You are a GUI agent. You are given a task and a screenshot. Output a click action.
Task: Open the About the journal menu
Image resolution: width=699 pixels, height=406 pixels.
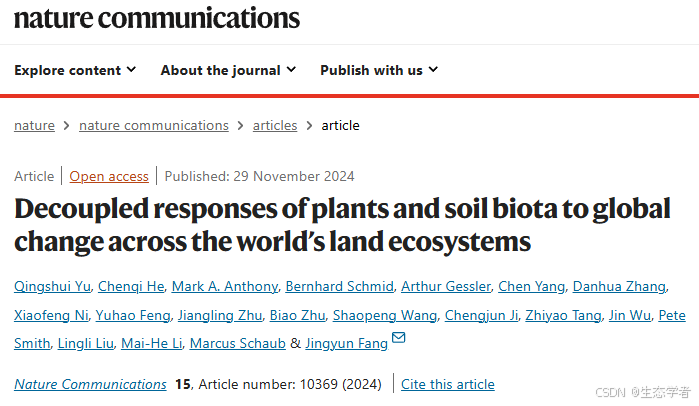(228, 70)
